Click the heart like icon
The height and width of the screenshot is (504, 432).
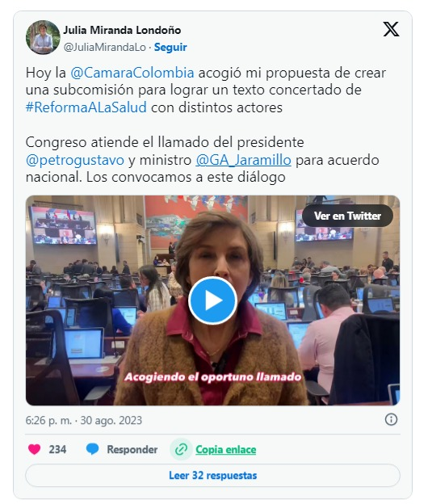[x=34, y=449]
